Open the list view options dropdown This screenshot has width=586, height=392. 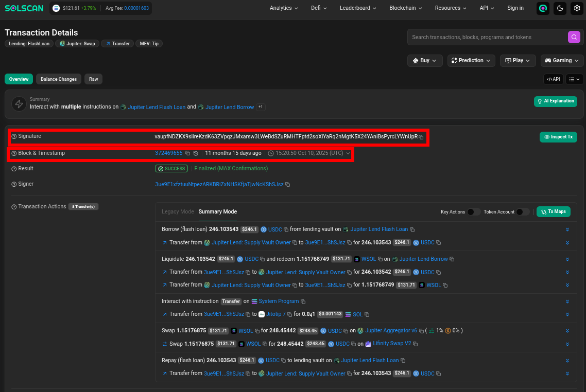575,79
